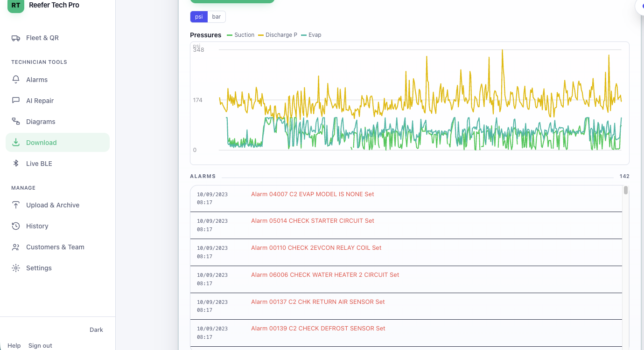Screen dimensions: 644x350
Task: Open the Fleet & QR page
Action: point(58,38)
